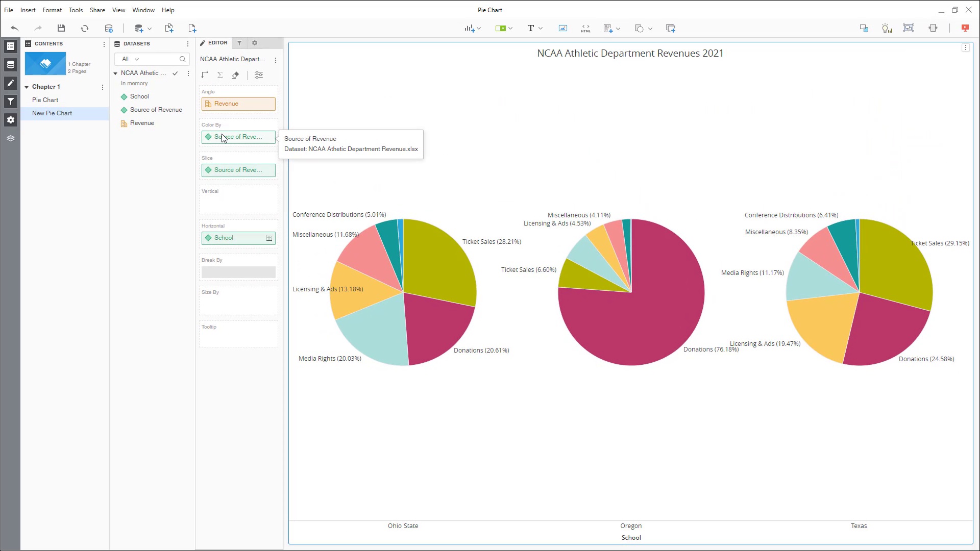This screenshot has height=551, width=980.
Task: Click the presentation mode icon at top right
Action: pos(965,29)
